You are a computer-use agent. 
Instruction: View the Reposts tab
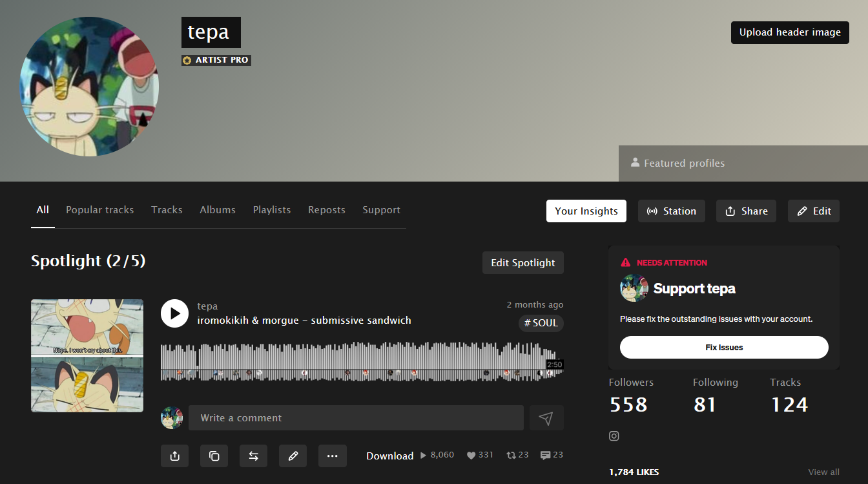point(327,210)
